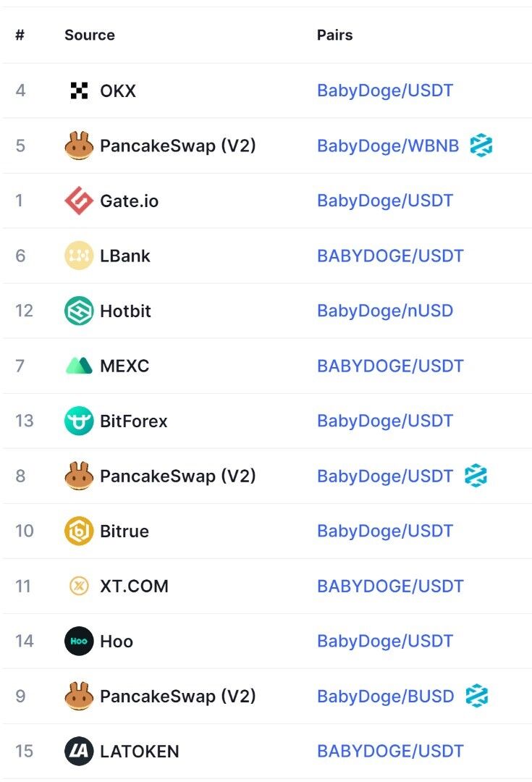Click the OKX exchange logo icon
Viewport: 532px width, 782px height.
[x=79, y=91]
